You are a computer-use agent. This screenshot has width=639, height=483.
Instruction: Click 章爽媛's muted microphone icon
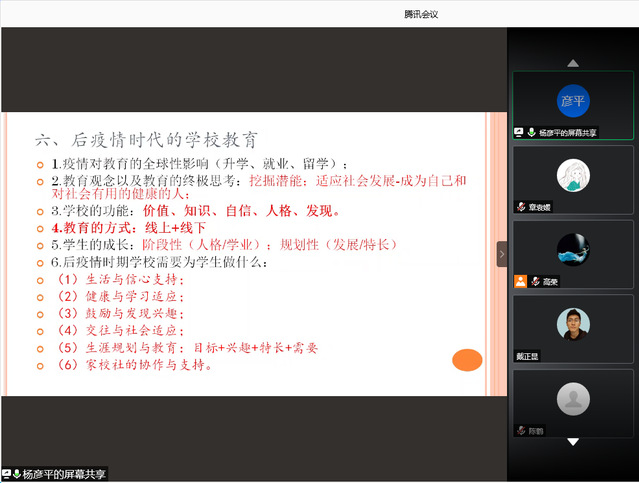tap(521, 207)
